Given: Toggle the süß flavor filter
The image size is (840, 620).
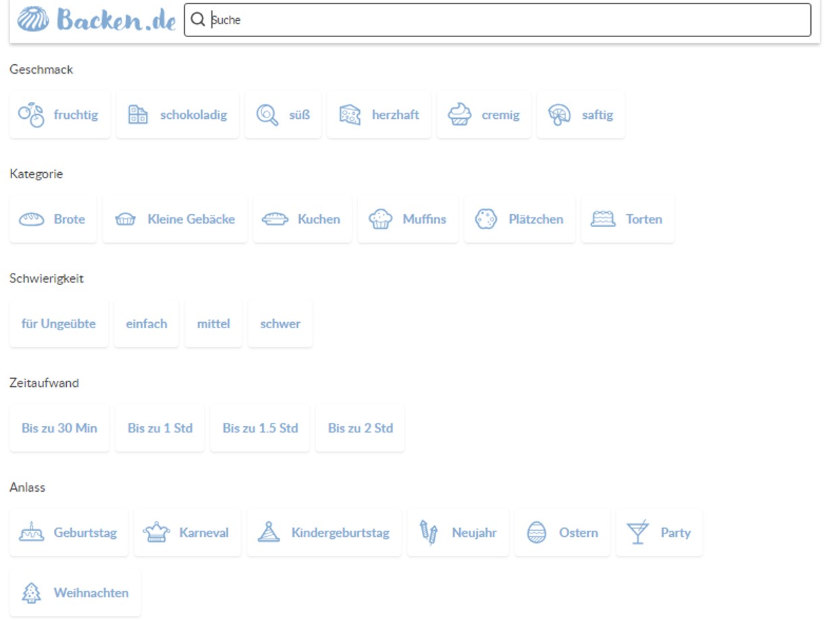Looking at the screenshot, I should pos(283,114).
